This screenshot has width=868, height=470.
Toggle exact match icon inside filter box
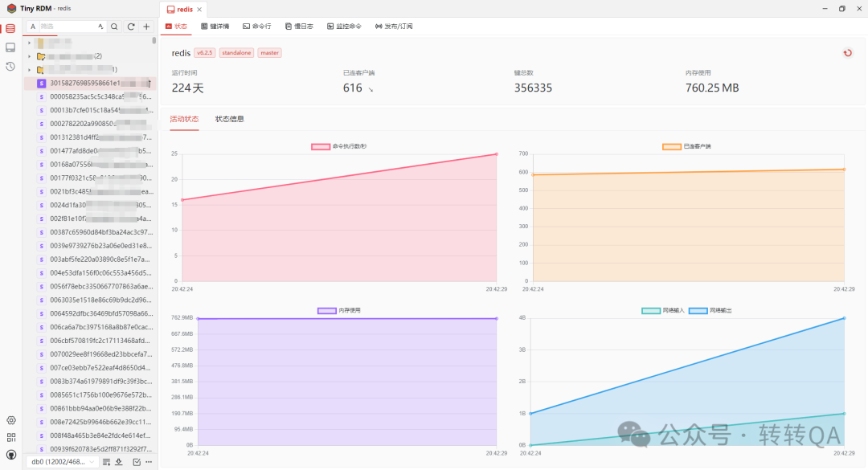tap(100, 27)
